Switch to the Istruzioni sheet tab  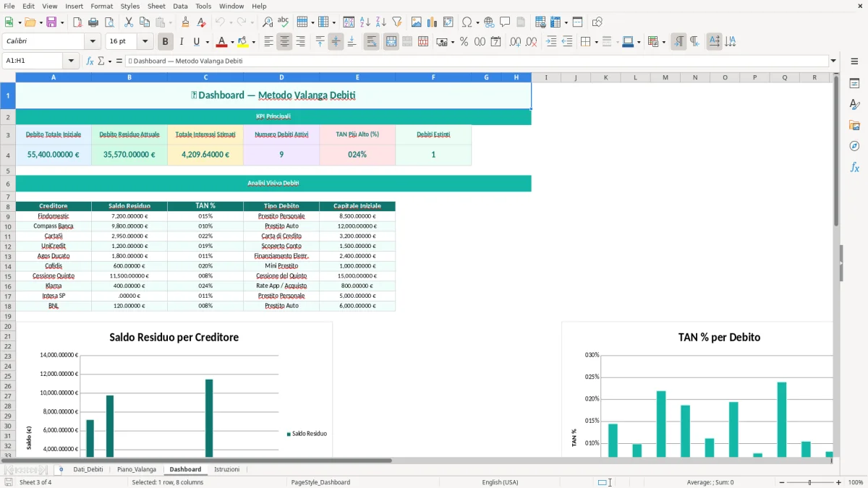point(226,469)
